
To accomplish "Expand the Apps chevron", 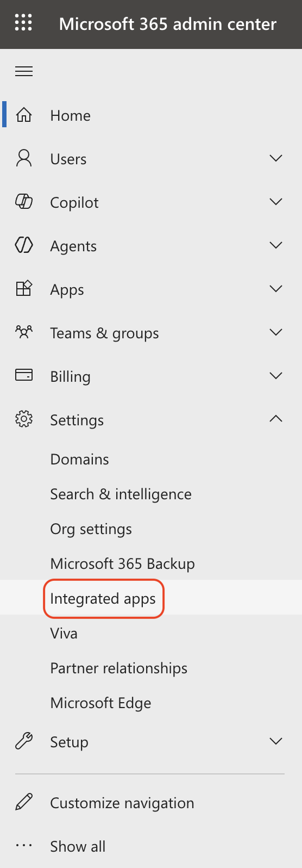I will (x=276, y=289).
